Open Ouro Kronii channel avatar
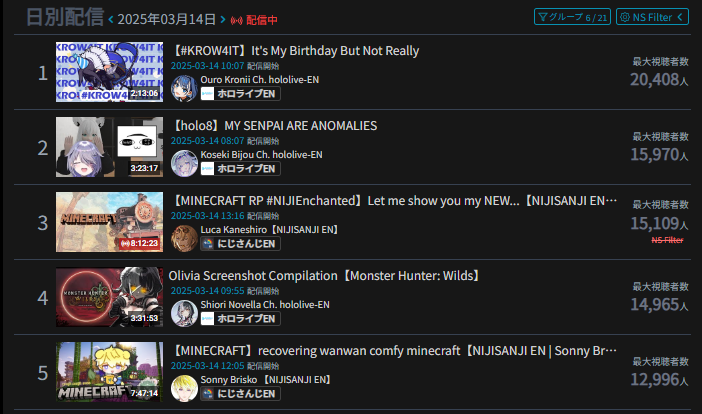 184,88
